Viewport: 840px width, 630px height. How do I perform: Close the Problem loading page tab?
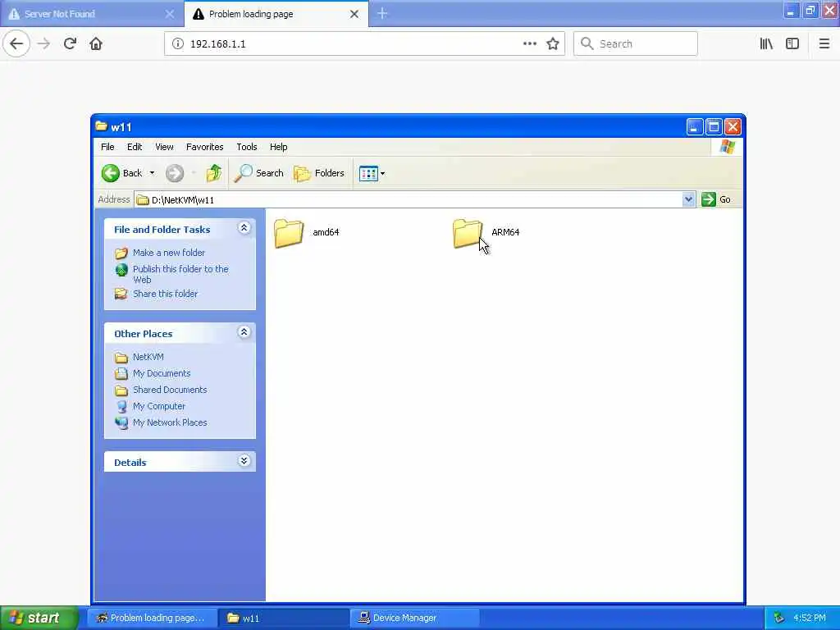click(x=354, y=14)
